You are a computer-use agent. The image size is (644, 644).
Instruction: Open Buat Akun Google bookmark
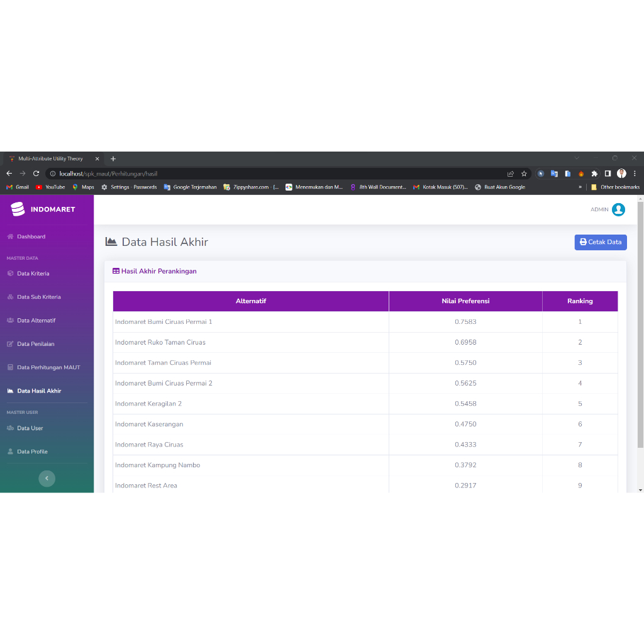pos(500,187)
